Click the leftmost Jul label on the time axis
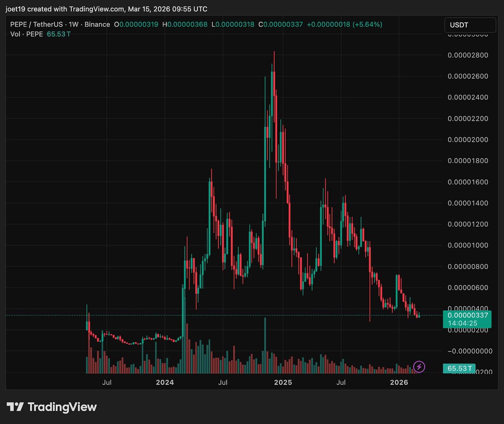Screen dimensions: 504x424 point(107,382)
